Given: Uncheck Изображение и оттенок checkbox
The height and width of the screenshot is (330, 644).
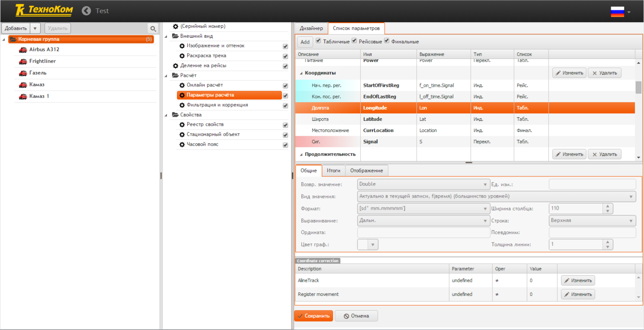Looking at the screenshot, I should pyautogui.click(x=285, y=46).
